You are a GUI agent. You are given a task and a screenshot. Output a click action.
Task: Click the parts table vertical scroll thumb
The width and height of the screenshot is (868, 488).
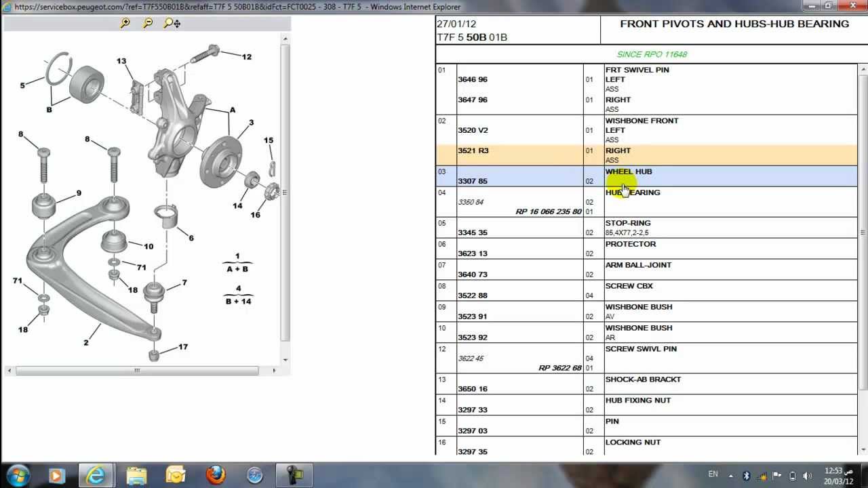[863, 232]
